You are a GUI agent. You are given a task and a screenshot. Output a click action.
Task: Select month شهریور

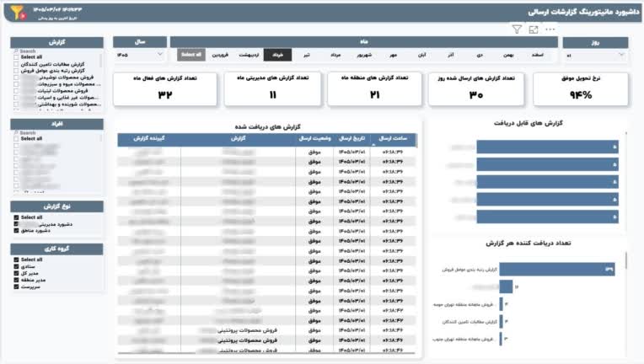click(364, 55)
